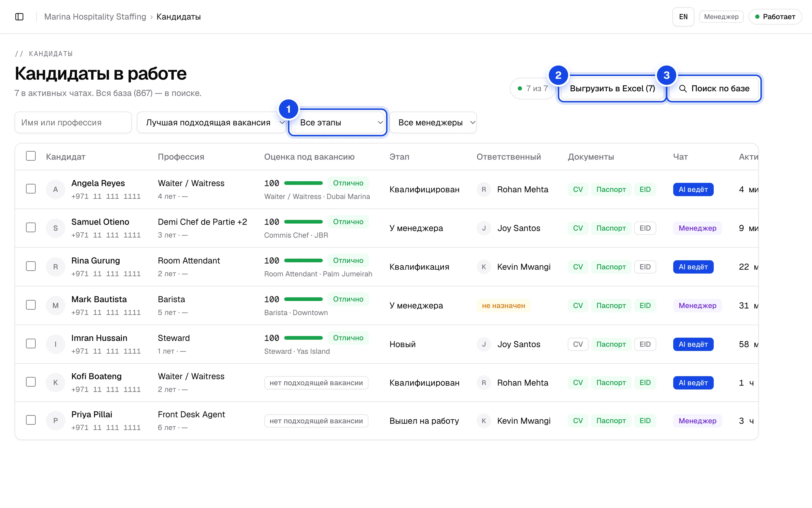Open the Все менеджеры filter dropdown
The width and height of the screenshot is (812, 508).
(433, 123)
